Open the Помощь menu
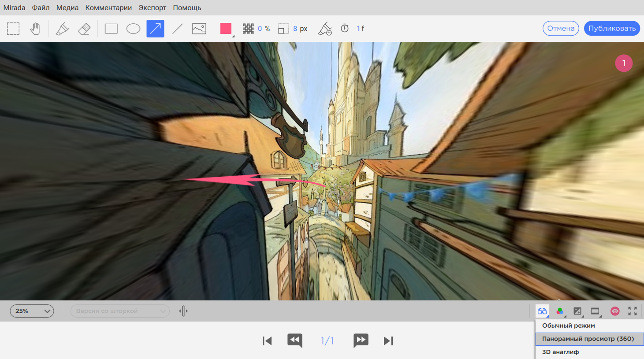This screenshot has height=359, width=644. tap(187, 7)
